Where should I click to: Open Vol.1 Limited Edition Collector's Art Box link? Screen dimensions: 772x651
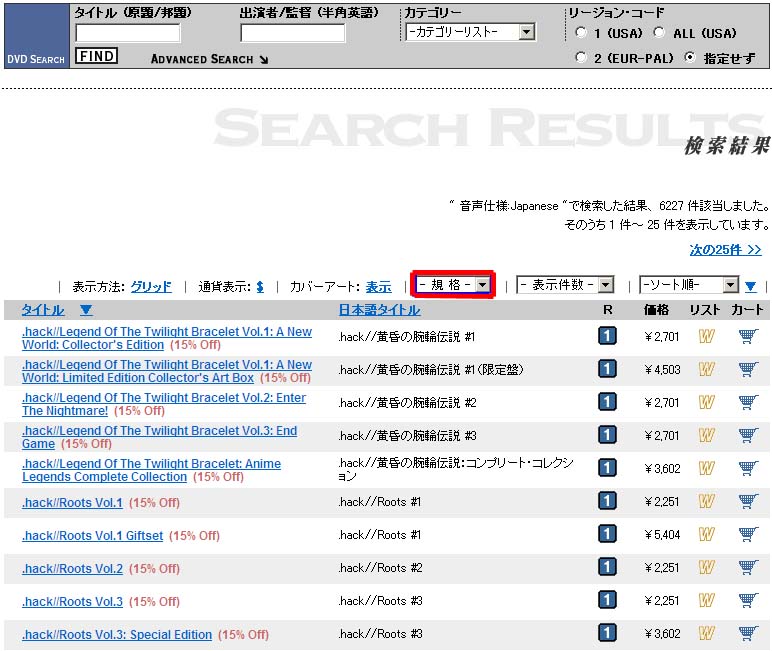[167, 371]
